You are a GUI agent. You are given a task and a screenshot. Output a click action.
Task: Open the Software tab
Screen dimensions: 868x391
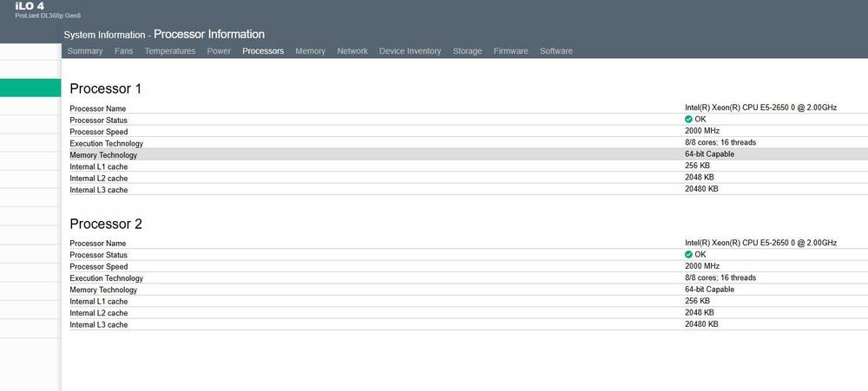(556, 51)
